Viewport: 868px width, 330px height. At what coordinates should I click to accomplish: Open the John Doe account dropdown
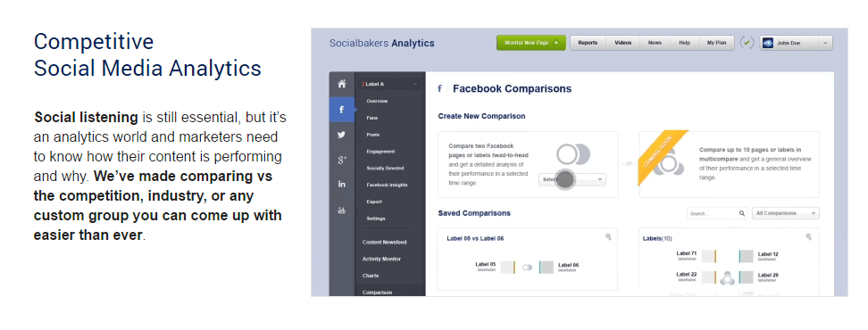[796, 43]
